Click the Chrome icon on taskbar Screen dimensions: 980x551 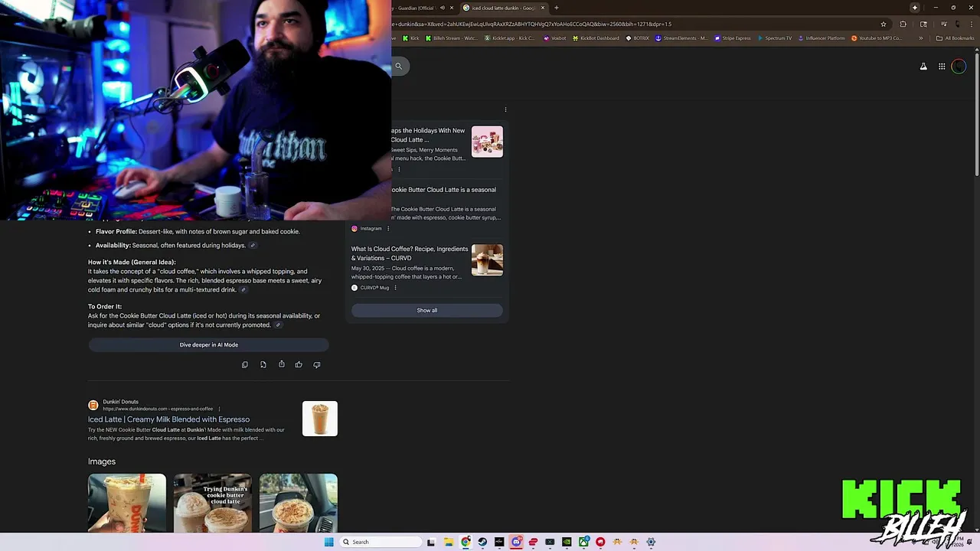click(x=465, y=542)
